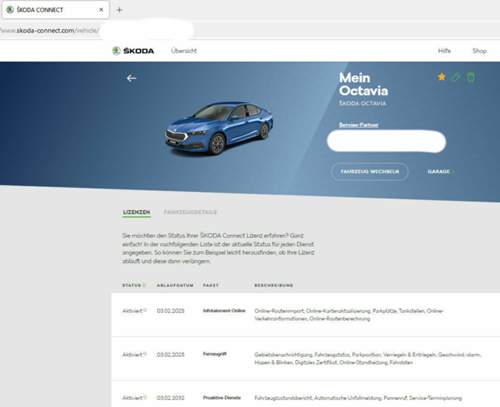Open Übersicht in the top navigation

coord(184,51)
